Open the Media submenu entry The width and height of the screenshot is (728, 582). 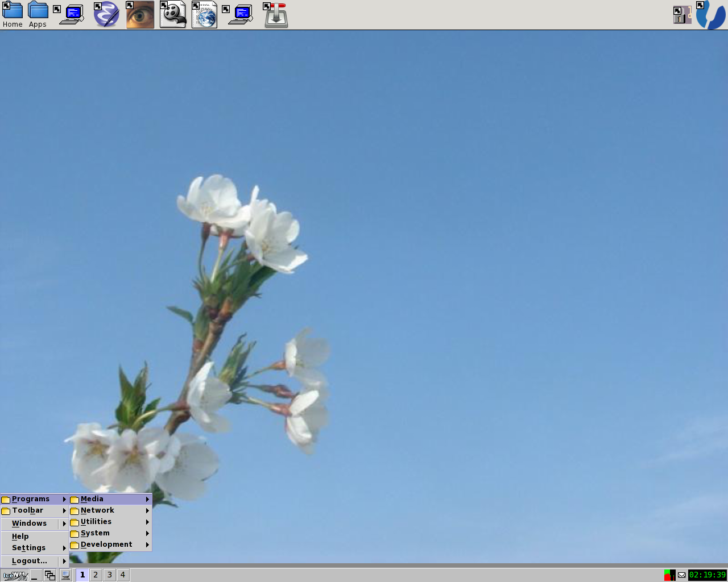pos(110,499)
